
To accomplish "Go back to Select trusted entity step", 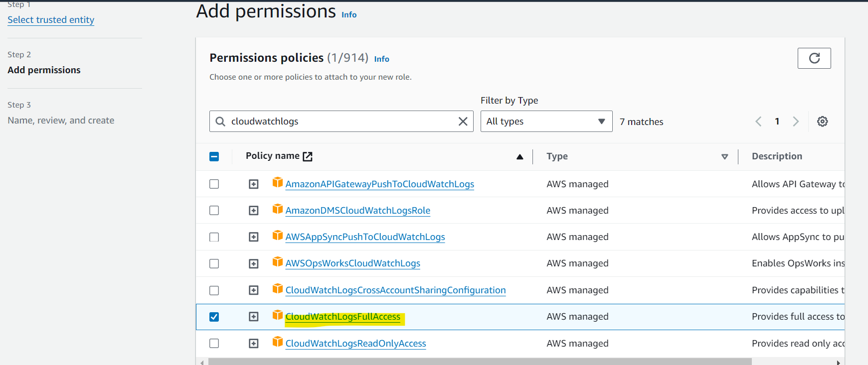I will 51,20.
